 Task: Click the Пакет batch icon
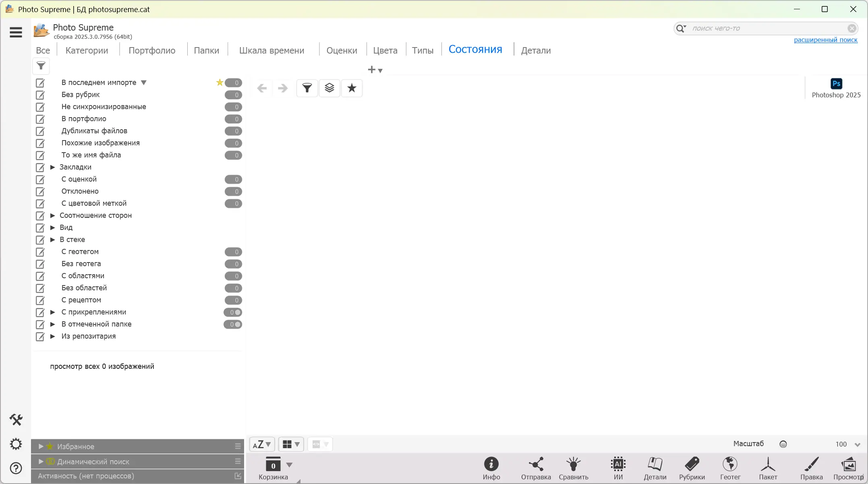pyautogui.click(x=768, y=465)
